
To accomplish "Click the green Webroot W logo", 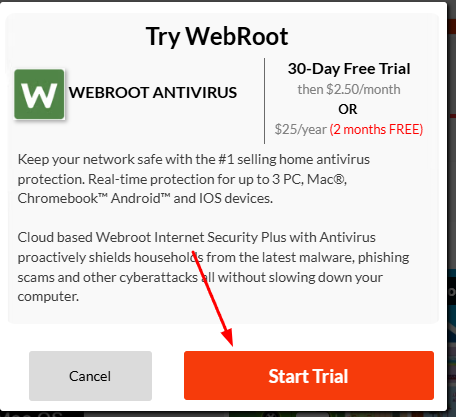I will (39, 94).
